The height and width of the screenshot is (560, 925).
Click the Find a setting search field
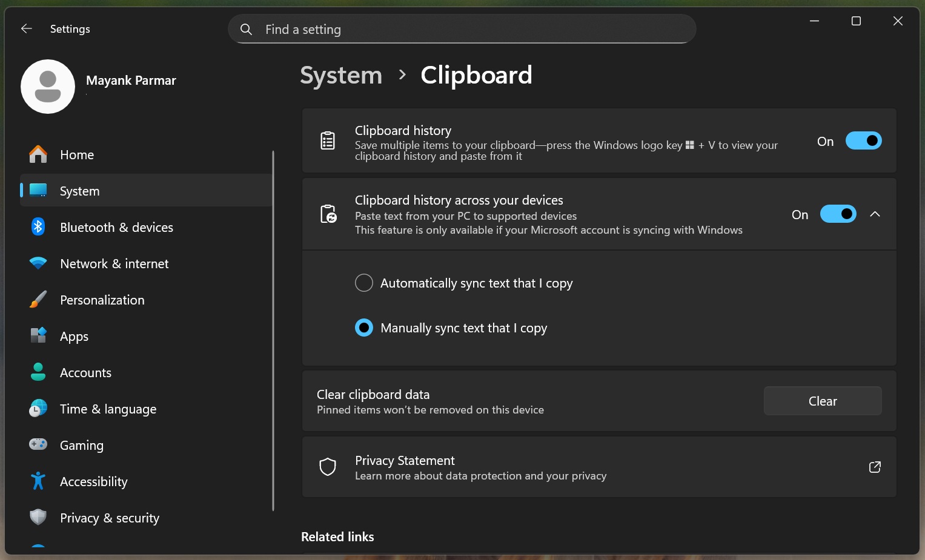click(462, 28)
